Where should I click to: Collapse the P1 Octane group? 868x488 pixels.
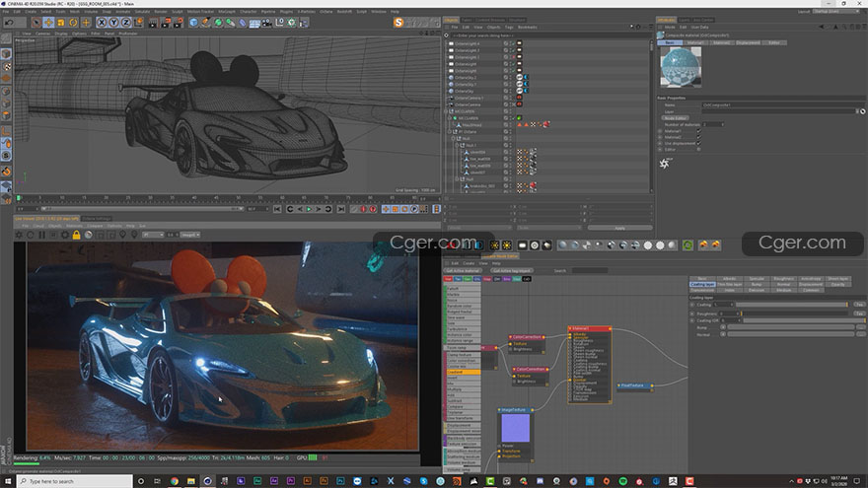pos(450,132)
